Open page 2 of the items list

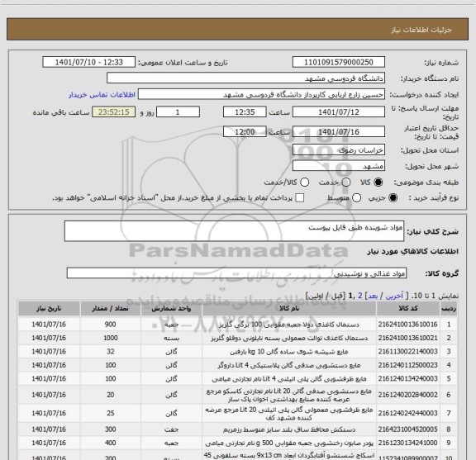pos(360,296)
